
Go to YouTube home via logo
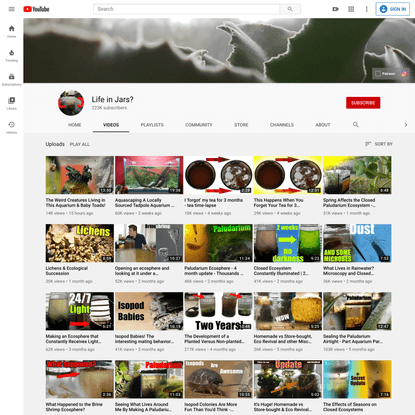click(36, 9)
